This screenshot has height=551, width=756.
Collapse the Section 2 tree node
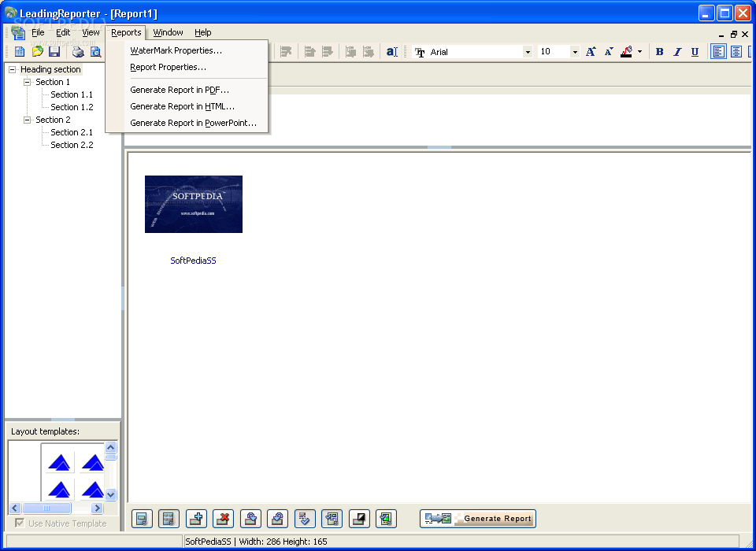[x=28, y=120]
